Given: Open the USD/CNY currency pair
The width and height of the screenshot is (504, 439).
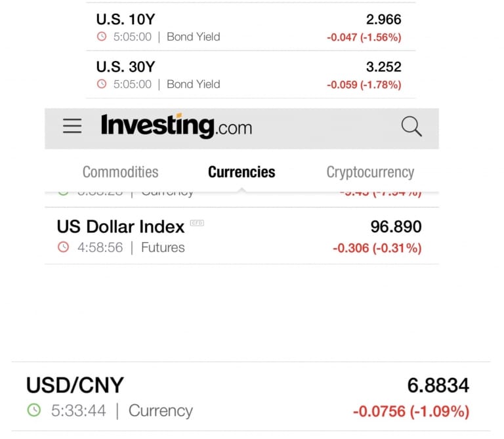Looking at the screenshot, I should [x=251, y=396].
